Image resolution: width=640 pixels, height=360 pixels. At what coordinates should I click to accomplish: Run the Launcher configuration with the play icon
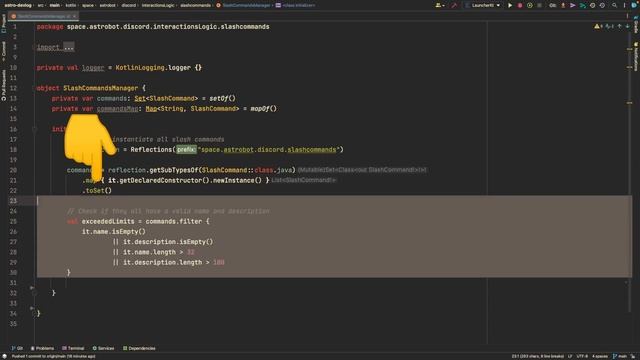(x=510, y=5)
